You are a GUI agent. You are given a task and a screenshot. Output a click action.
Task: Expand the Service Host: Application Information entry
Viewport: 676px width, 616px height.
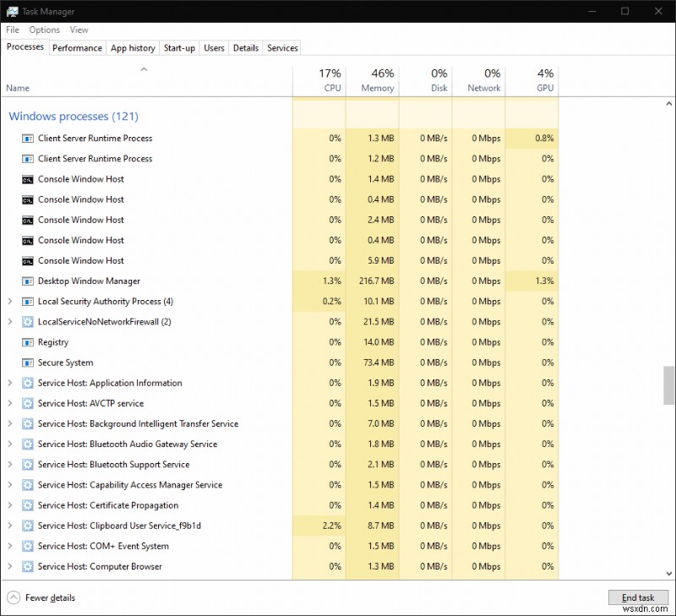[8, 383]
